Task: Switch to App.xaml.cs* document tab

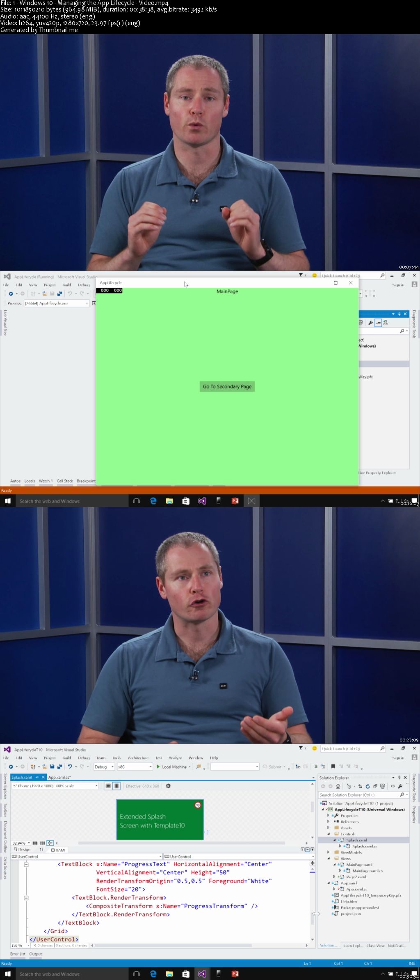Action: (x=59, y=777)
